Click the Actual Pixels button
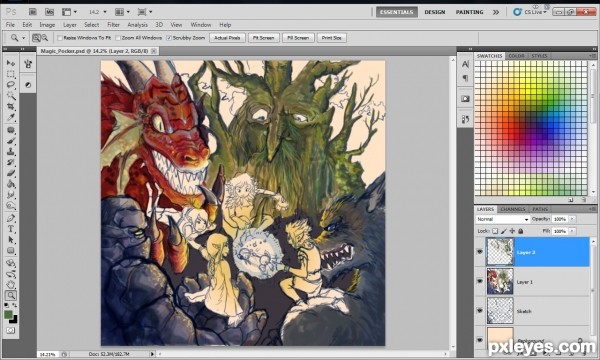The height and width of the screenshot is (360, 600). pyautogui.click(x=227, y=38)
